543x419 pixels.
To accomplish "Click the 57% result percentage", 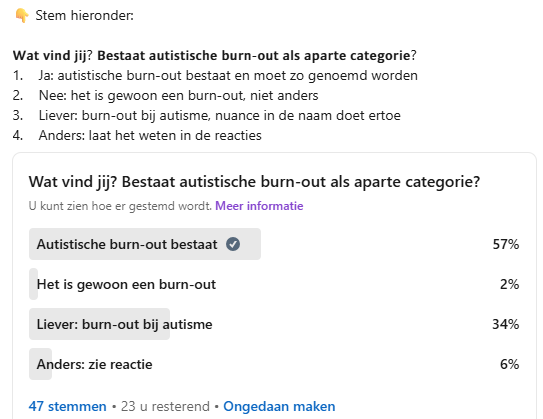I will coord(506,244).
